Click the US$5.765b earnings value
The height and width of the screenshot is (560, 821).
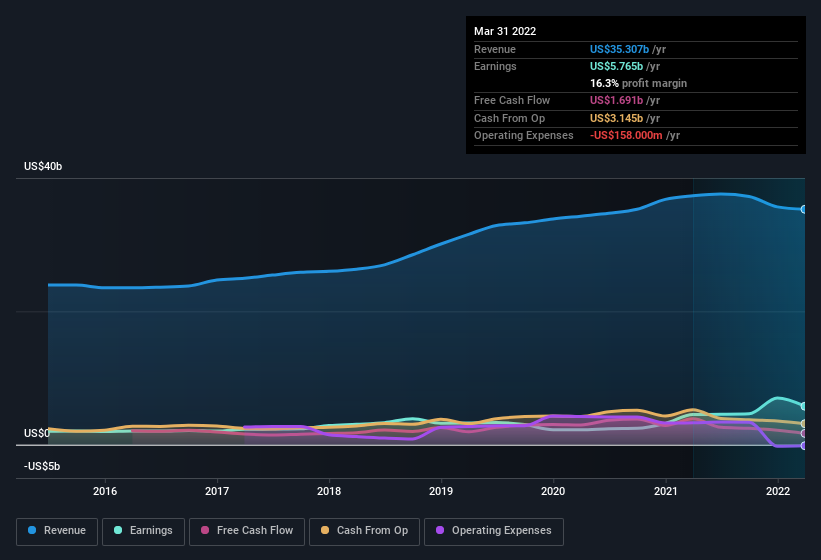click(x=616, y=66)
